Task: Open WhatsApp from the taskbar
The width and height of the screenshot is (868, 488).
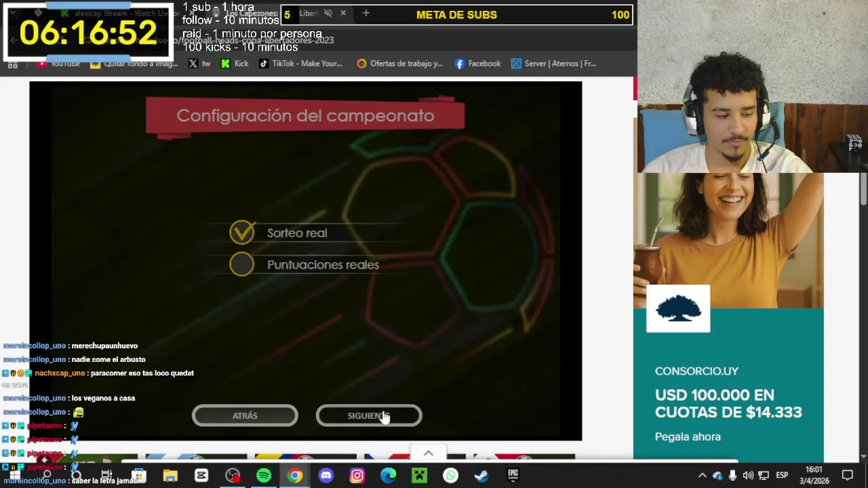Action: coord(450,476)
